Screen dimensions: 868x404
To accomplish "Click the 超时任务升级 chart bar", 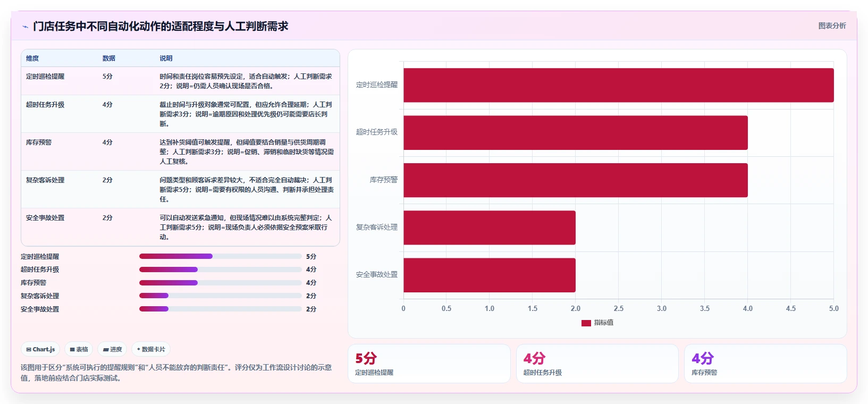I will pos(576,132).
